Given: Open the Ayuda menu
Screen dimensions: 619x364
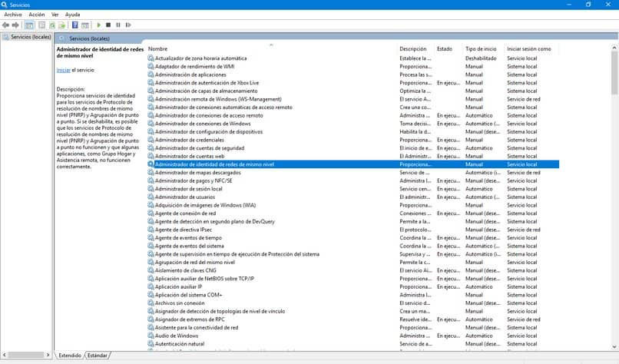Looking at the screenshot, I should click(72, 15).
